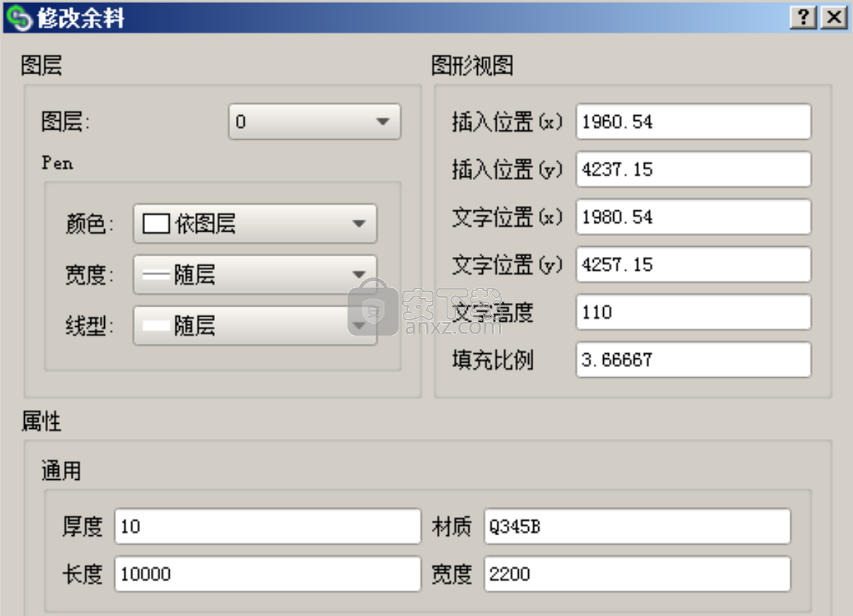
Task: Click the 插入位置 (x) input field
Action: pyautogui.click(x=693, y=122)
